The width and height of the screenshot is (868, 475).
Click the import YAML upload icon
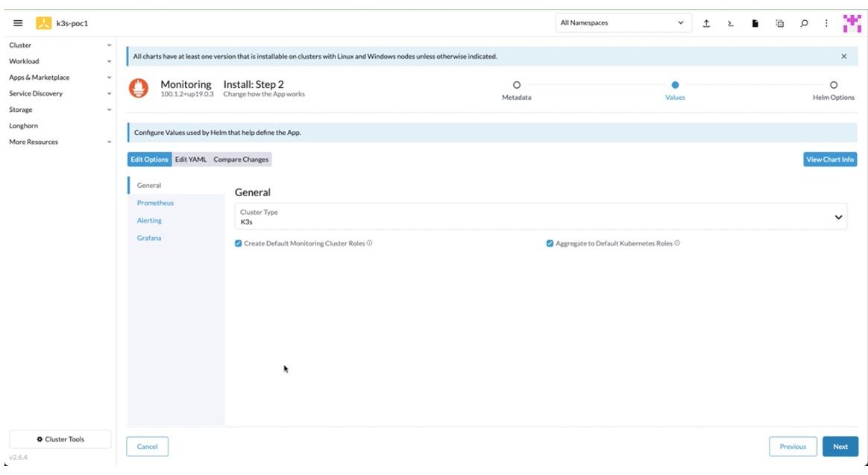(x=705, y=23)
